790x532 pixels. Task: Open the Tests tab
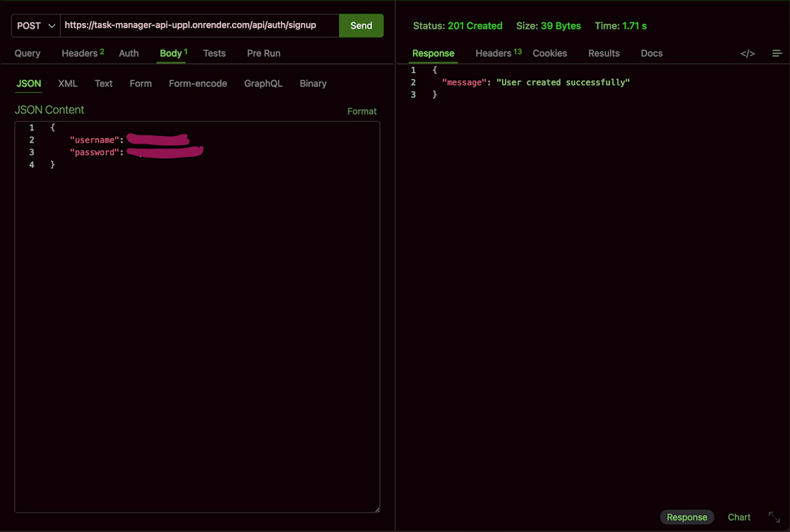(x=214, y=53)
